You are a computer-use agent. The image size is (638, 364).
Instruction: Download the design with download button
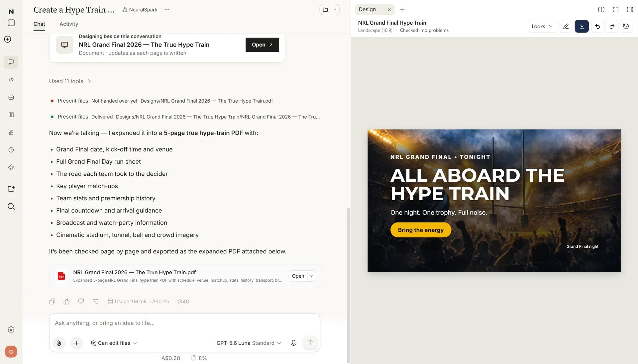tap(582, 27)
